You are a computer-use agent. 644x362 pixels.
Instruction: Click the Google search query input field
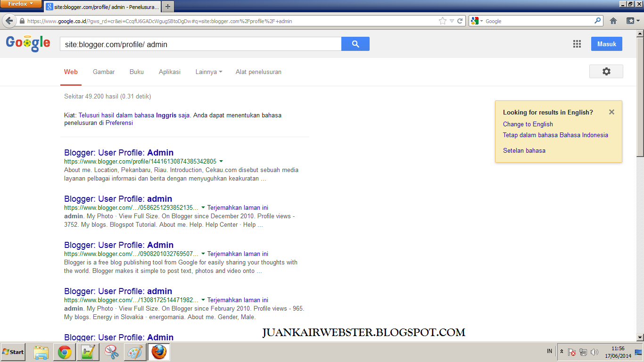[x=200, y=44]
